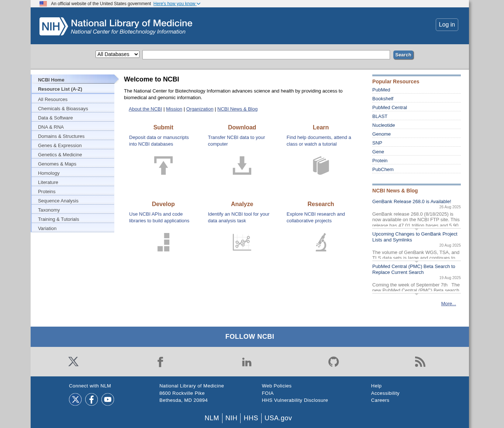504x428 pixels.
Task: Open Proteins sidebar item
Action: coord(73,191)
